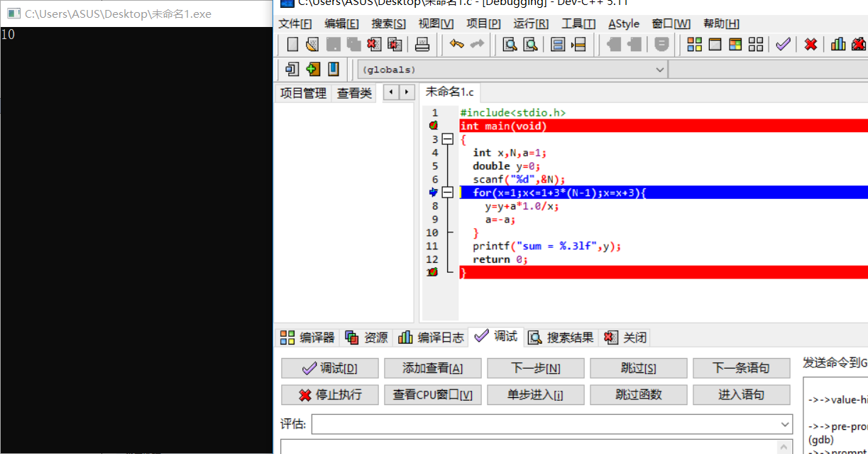Click the Save All toolbar icon
868x454 pixels.
(353, 45)
